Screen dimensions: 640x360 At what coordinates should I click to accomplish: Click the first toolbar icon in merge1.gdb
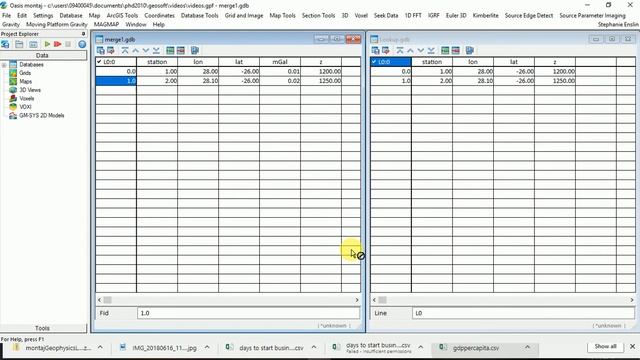tap(100, 50)
